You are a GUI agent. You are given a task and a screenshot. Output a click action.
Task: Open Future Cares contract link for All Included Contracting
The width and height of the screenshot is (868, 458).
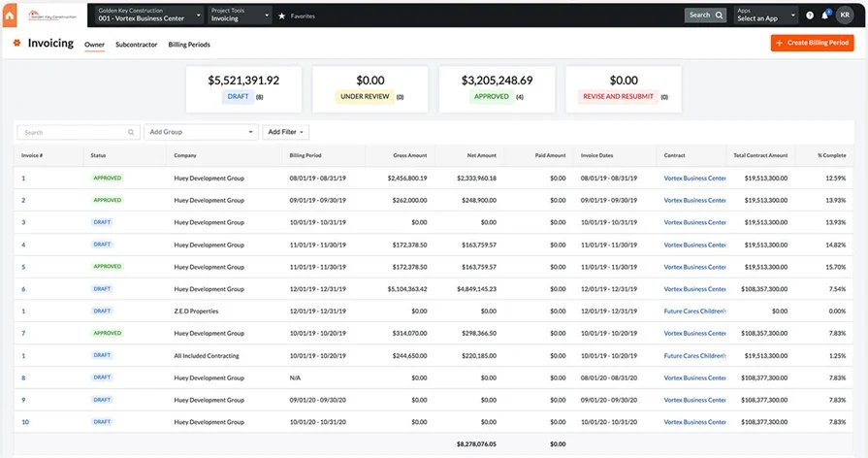pyautogui.click(x=694, y=355)
